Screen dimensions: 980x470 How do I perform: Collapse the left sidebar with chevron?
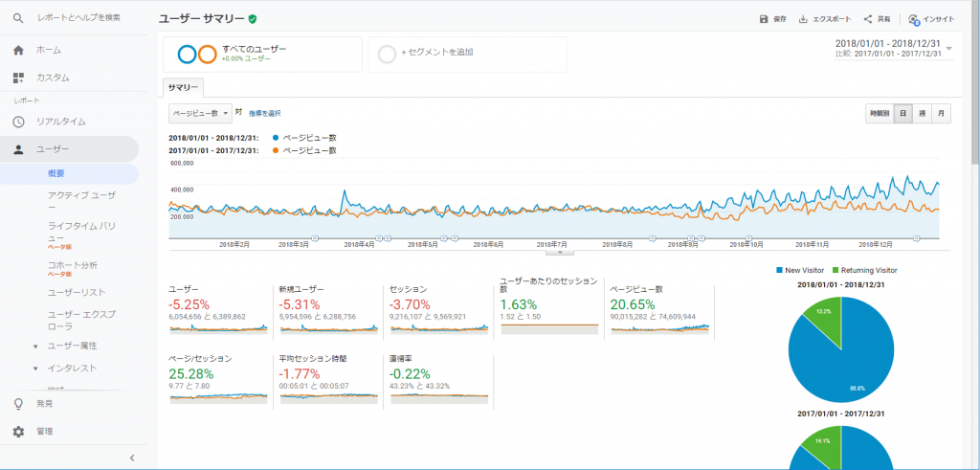[x=132, y=458]
